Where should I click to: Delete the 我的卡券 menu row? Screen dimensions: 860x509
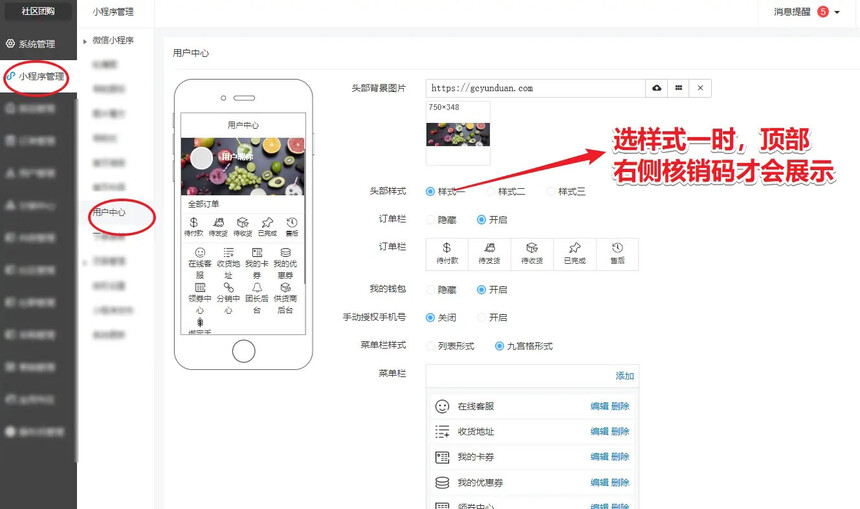pyautogui.click(x=620, y=457)
